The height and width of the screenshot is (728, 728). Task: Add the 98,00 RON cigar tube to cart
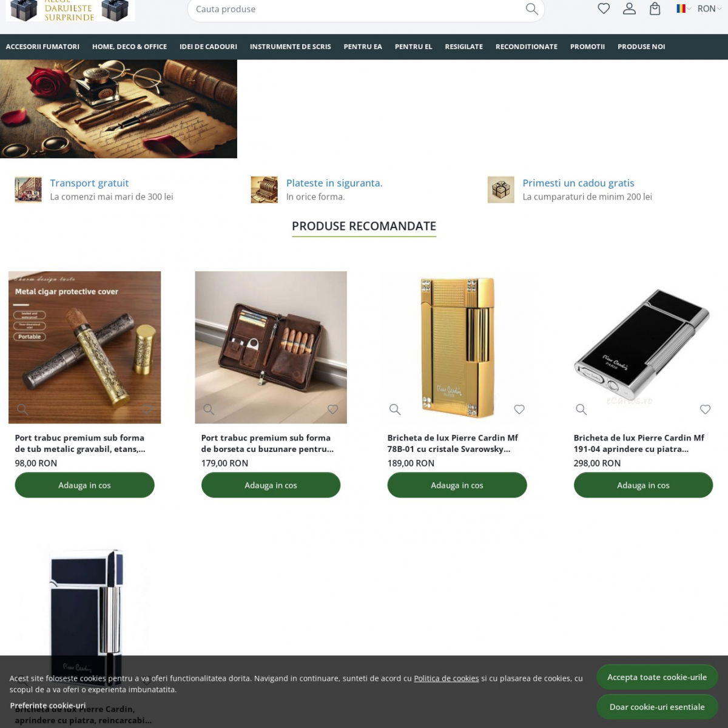(x=84, y=485)
